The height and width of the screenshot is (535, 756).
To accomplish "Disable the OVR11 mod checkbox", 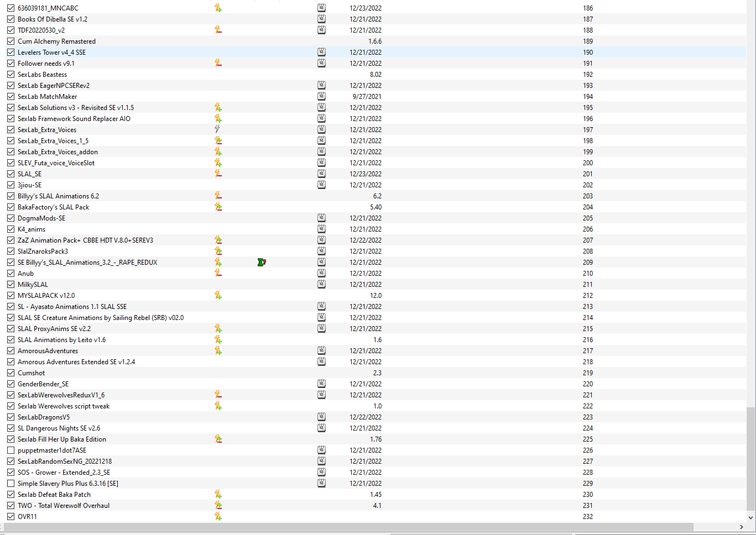I will [11, 517].
